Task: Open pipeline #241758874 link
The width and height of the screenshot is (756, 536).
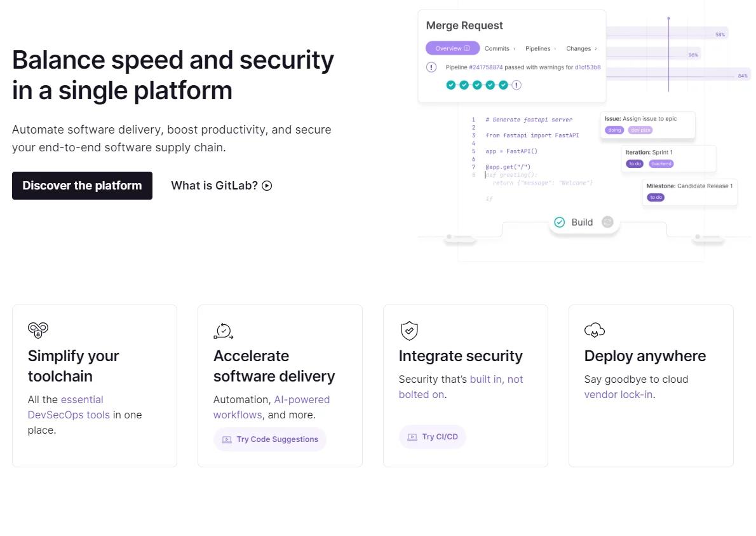Action: (x=485, y=67)
